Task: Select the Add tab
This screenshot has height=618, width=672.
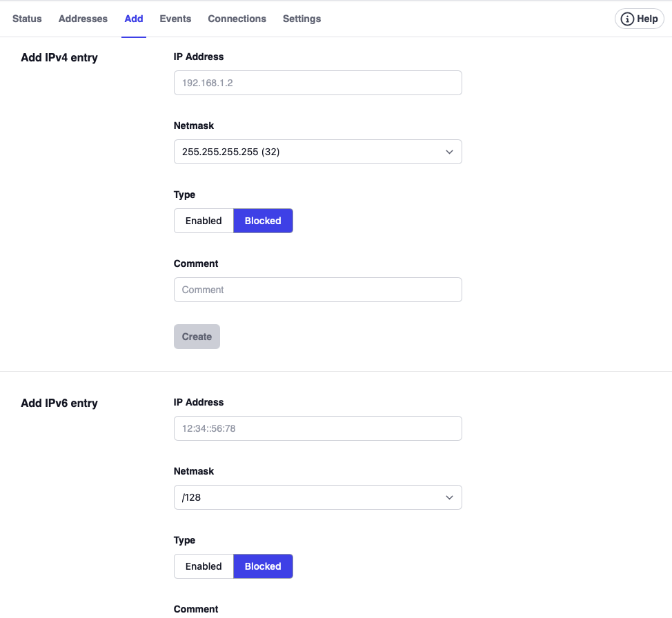Action: (x=133, y=19)
